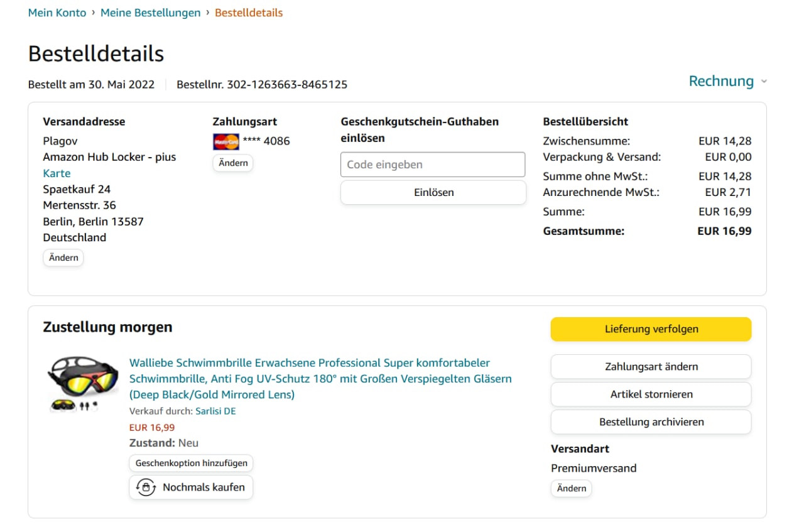Click the Zwischensumme EUR 14,28 value
Viewport: 804px width, 532px height.
(725, 141)
